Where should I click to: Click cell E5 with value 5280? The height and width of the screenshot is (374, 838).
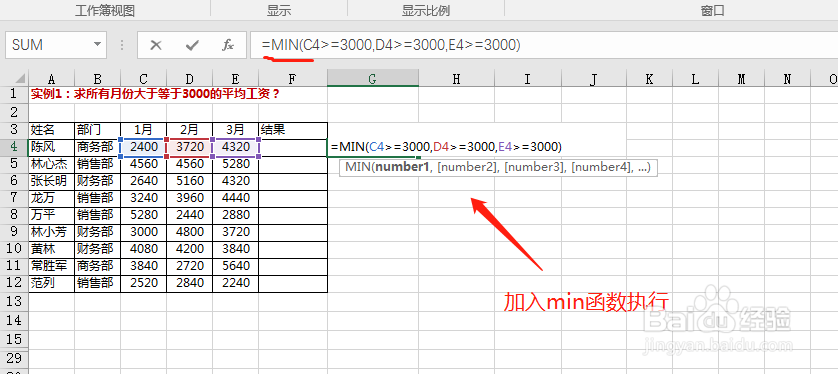point(235,164)
